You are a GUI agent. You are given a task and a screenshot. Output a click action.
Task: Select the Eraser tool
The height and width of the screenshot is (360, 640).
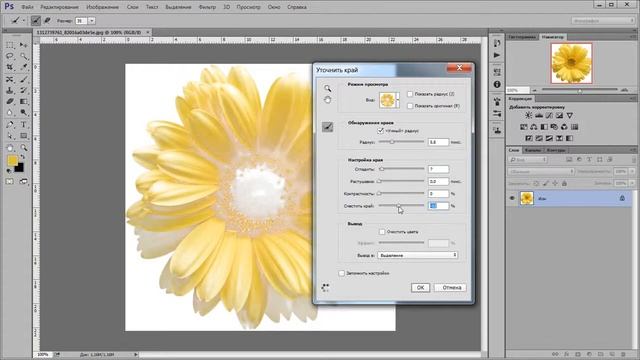pyautogui.click(x=10, y=101)
